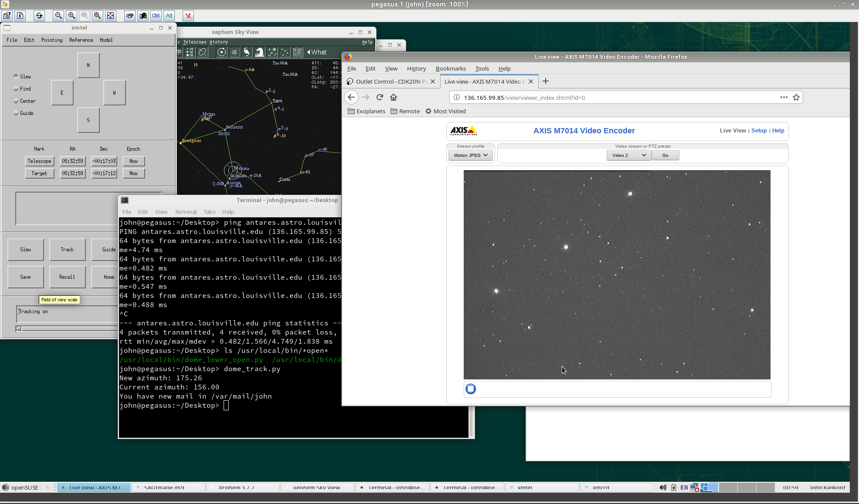Image resolution: width=859 pixels, height=504 pixels.
Task: Click the VNC auto-zoom magnifier icon
Action: [98, 16]
